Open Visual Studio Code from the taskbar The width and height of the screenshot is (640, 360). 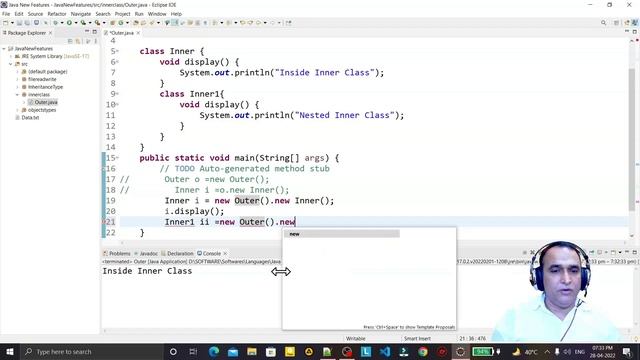coord(385,351)
